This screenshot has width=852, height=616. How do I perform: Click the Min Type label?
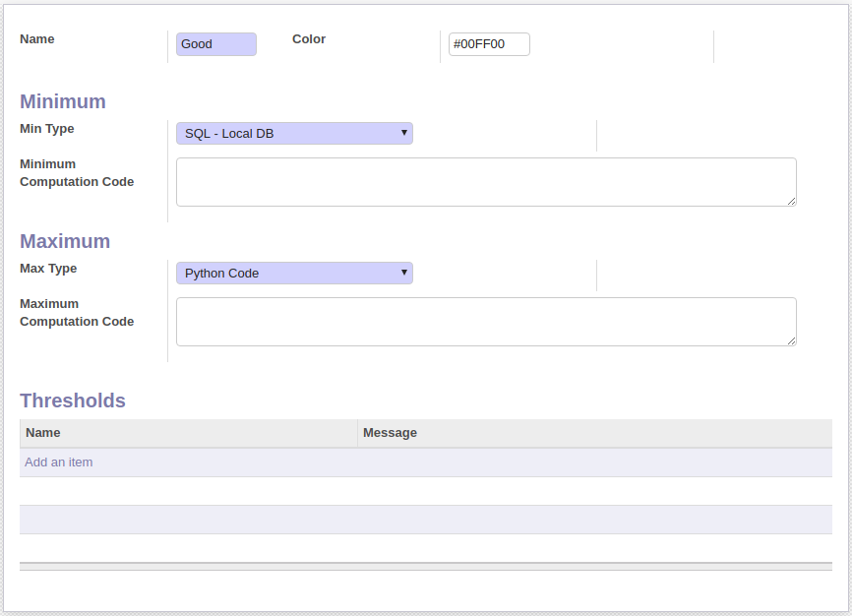(47, 129)
